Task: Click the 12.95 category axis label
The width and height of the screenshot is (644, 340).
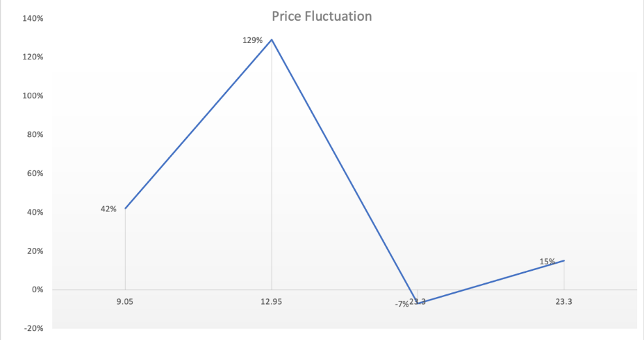Action: (x=271, y=301)
